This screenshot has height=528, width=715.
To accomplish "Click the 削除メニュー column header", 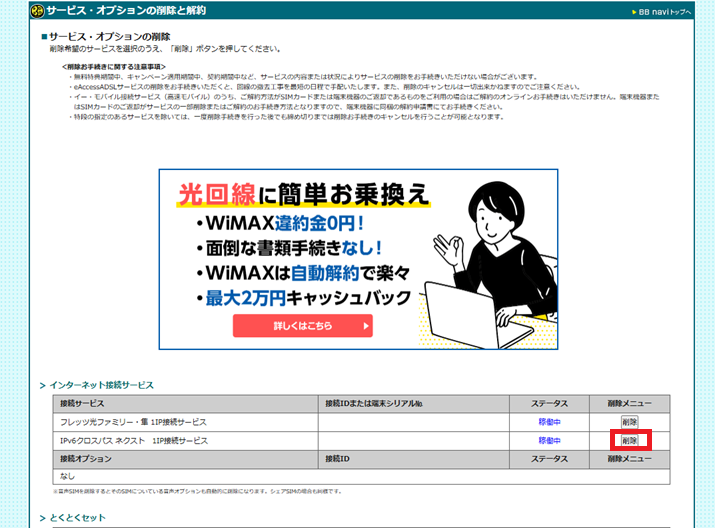I will coord(629,404).
